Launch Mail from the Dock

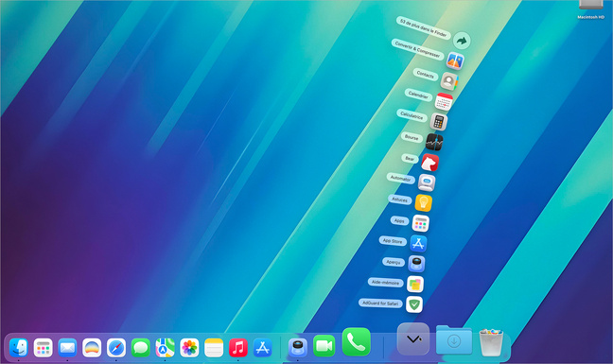pos(67,347)
